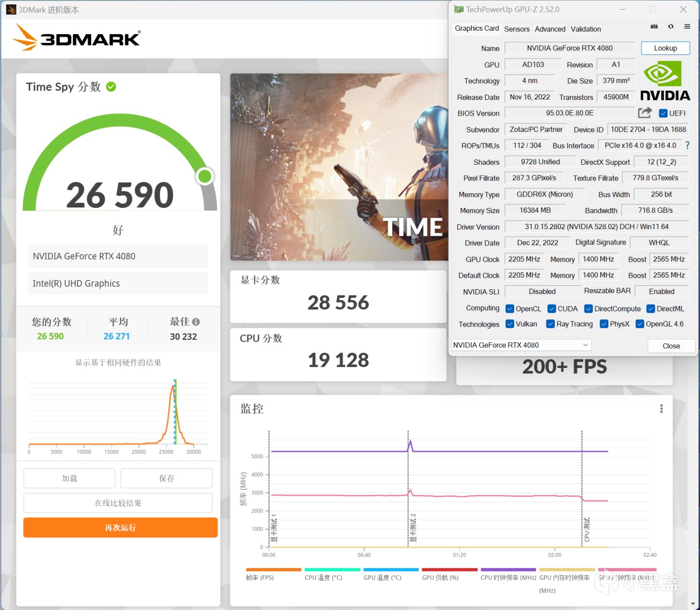Click the 在线比较结果 button
The image size is (700, 610).
tap(118, 503)
